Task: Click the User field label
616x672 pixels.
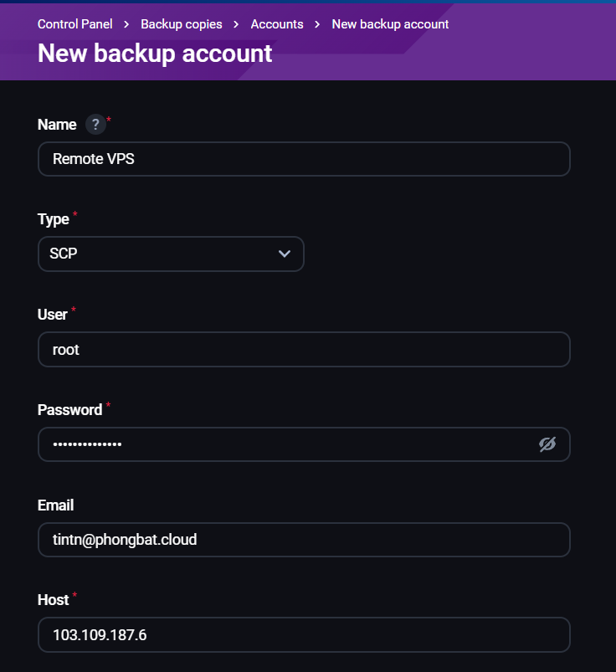Action: (53, 315)
